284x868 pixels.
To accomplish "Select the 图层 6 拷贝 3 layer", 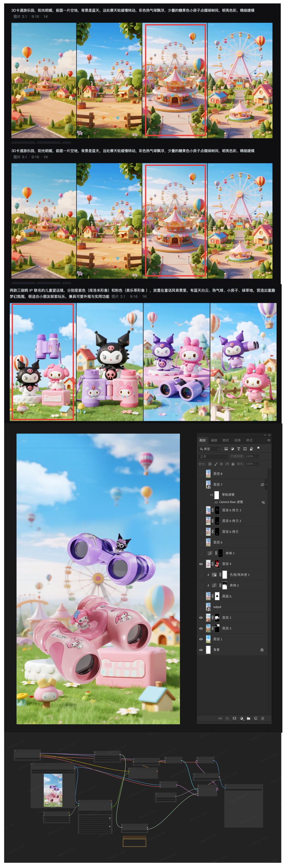I will click(232, 510).
